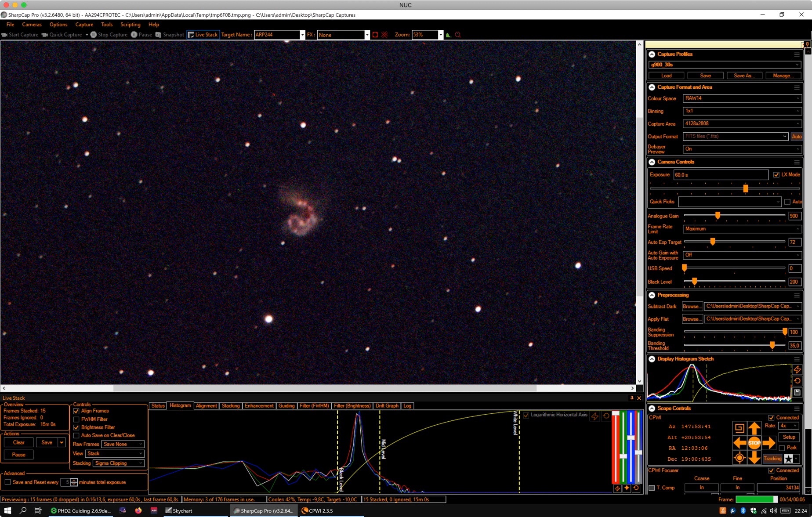Open the Zoom level dropdown

click(440, 35)
